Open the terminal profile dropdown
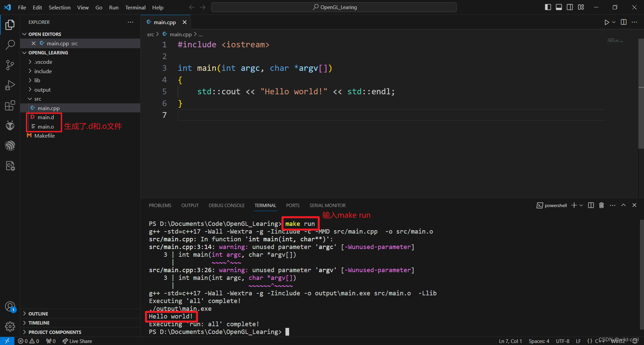Image resolution: width=644 pixels, height=345 pixels. pyautogui.click(x=581, y=205)
